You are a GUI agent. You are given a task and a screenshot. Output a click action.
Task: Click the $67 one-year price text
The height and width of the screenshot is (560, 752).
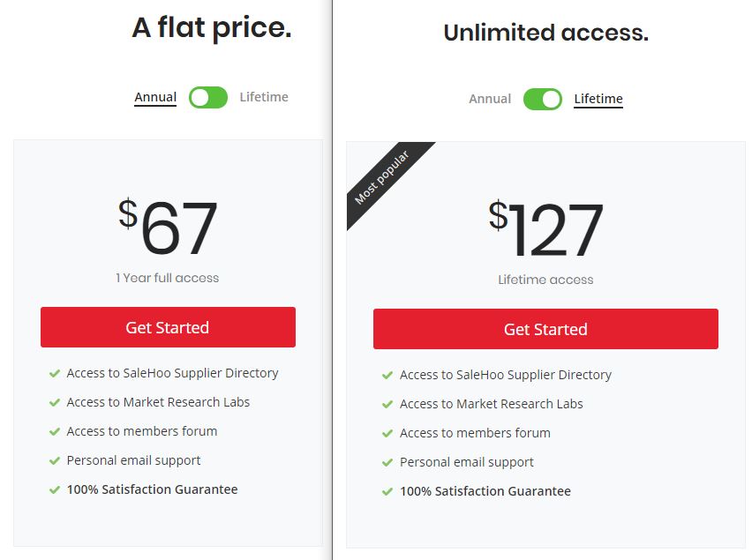tap(168, 228)
